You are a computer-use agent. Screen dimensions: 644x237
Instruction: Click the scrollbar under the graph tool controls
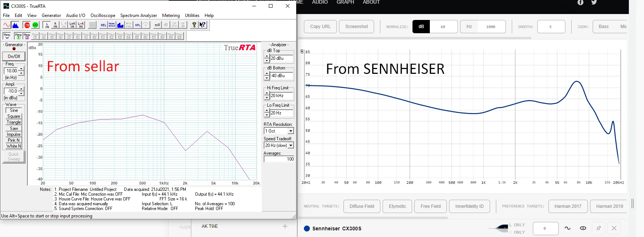click(415, 38)
